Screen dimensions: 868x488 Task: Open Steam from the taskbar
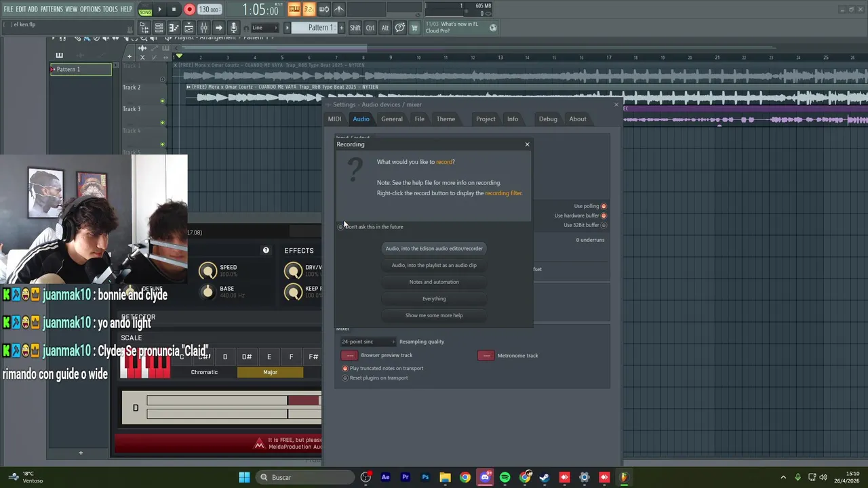(x=545, y=477)
